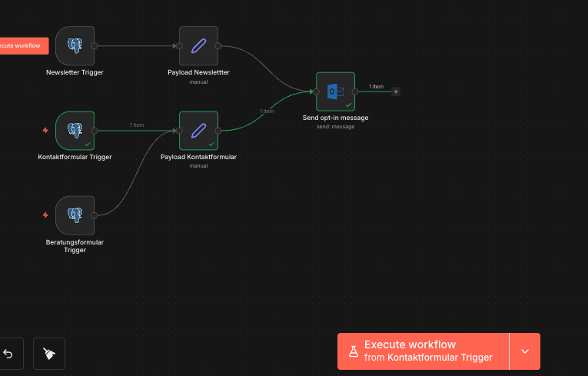Click the 1 item label on curved connection
Screen dimensions: 588x376
click(267, 111)
